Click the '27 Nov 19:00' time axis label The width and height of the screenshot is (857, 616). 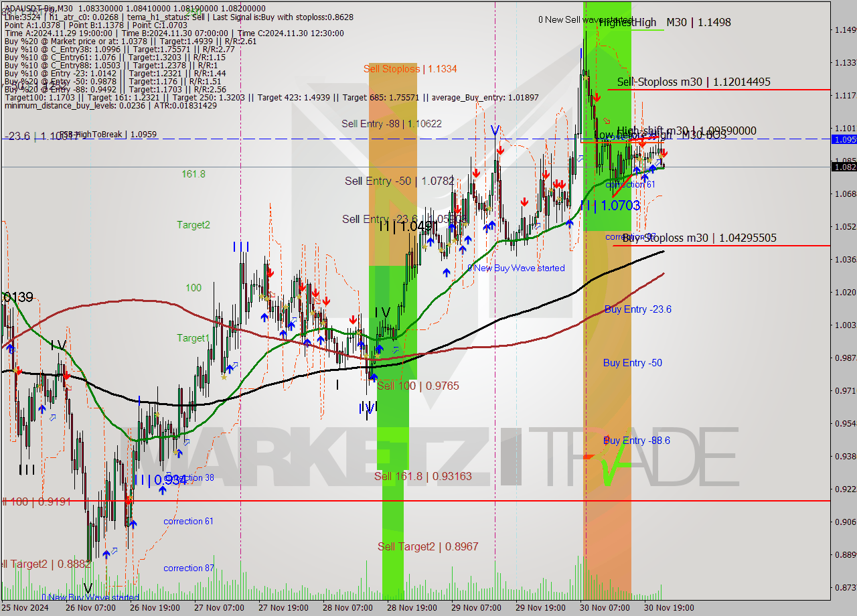pos(283,608)
